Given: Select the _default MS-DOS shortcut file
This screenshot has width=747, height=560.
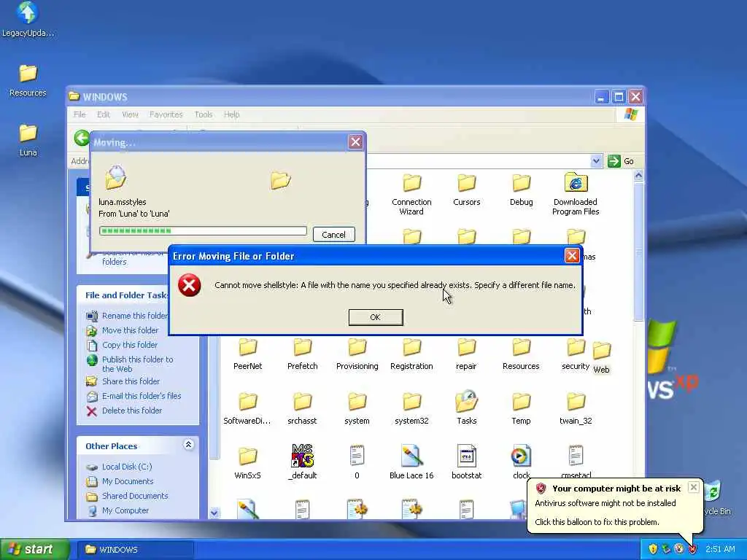Looking at the screenshot, I should point(303,462).
